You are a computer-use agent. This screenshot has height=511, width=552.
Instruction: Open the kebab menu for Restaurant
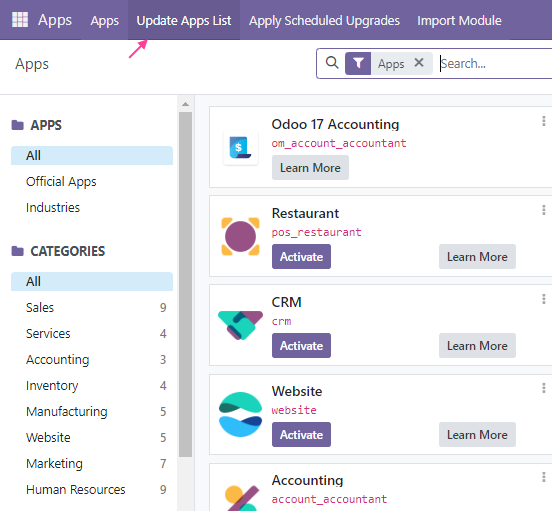click(x=544, y=210)
